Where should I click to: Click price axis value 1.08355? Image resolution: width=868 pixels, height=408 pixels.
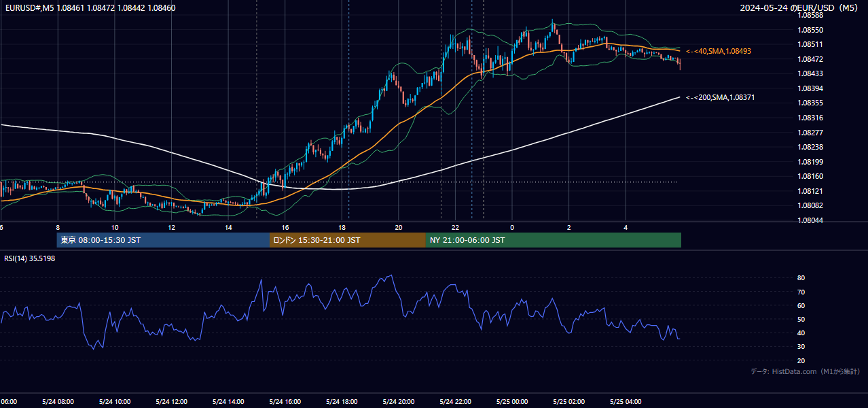click(810, 103)
